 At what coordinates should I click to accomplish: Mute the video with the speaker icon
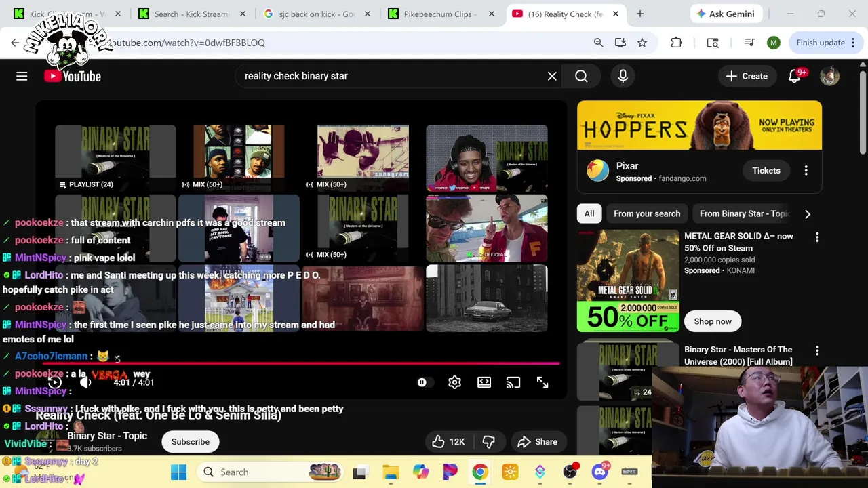85,382
